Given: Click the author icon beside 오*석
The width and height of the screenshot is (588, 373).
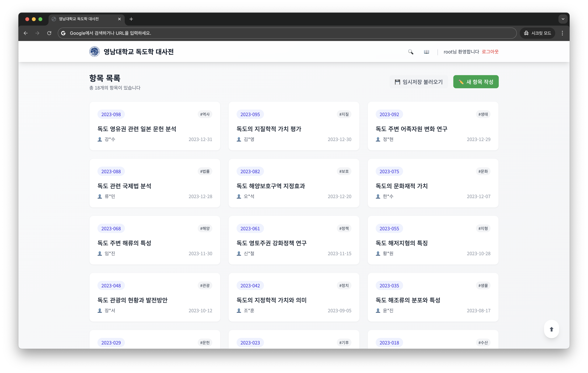Looking at the screenshot, I should point(239,197).
